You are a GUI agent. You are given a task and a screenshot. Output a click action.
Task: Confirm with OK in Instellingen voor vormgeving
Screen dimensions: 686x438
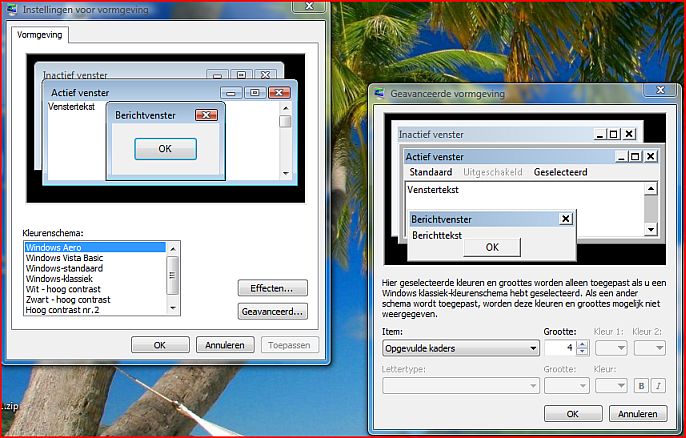click(160, 345)
